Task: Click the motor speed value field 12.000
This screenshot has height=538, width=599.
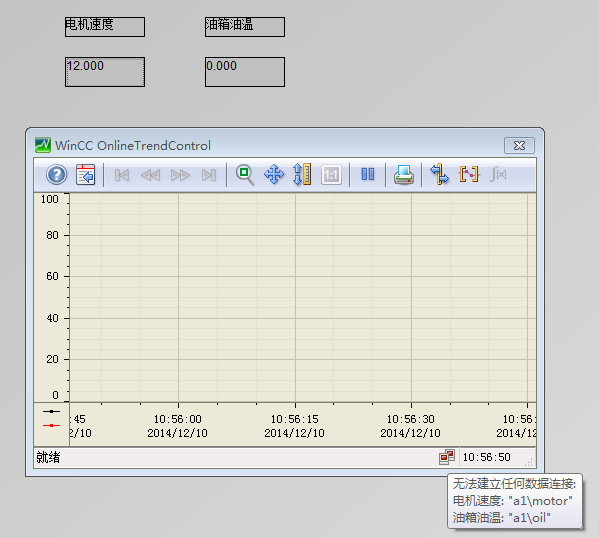Action: pyautogui.click(x=105, y=72)
